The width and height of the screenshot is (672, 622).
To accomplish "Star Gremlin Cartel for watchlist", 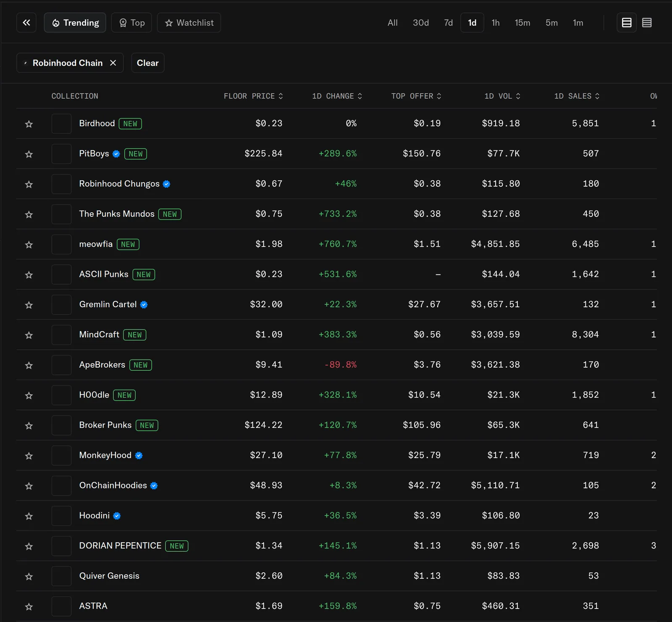I will pyautogui.click(x=29, y=305).
